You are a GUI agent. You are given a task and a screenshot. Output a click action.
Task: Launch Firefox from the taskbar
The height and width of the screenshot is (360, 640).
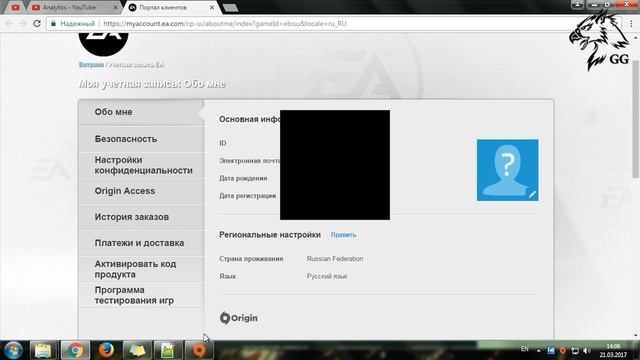coord(106,350)
